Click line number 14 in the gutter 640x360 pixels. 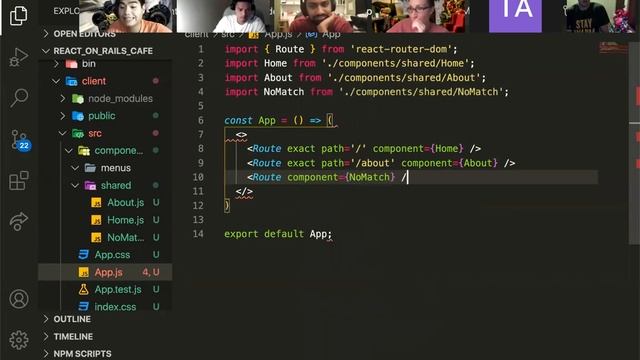pos(198,234)
